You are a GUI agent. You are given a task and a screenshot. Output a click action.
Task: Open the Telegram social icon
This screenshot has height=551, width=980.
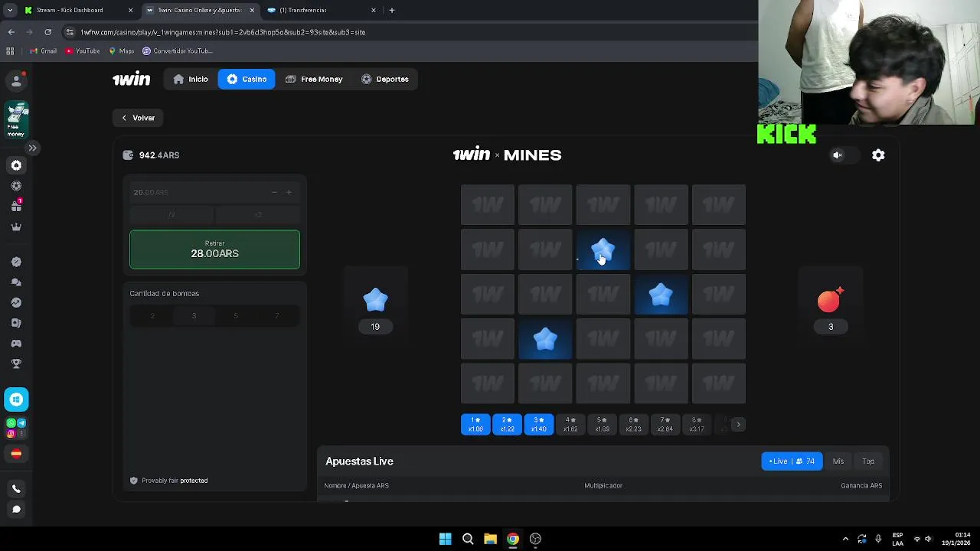21,423
